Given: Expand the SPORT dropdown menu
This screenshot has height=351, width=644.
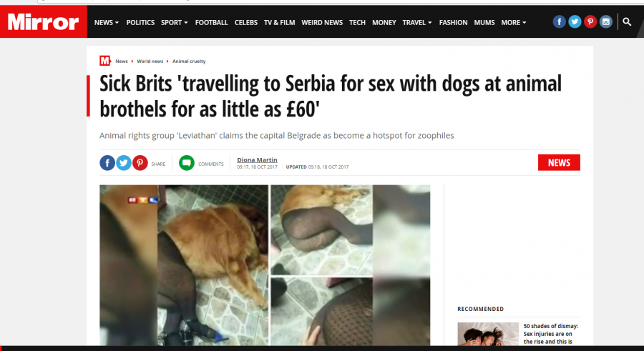Looking at the screenshot, I should [x=174, y=23].
